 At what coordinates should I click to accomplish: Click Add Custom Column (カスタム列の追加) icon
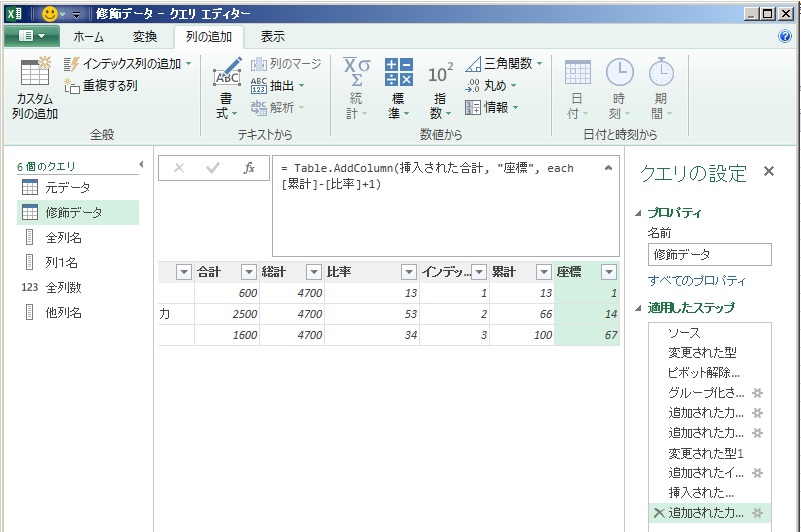tap(35, 72)
